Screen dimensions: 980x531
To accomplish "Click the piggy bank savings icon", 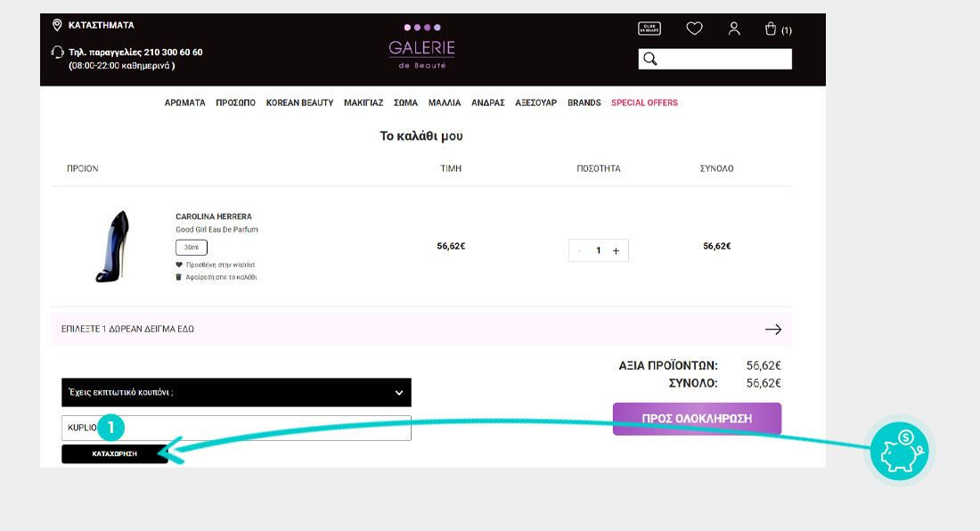I will (900, 450).
